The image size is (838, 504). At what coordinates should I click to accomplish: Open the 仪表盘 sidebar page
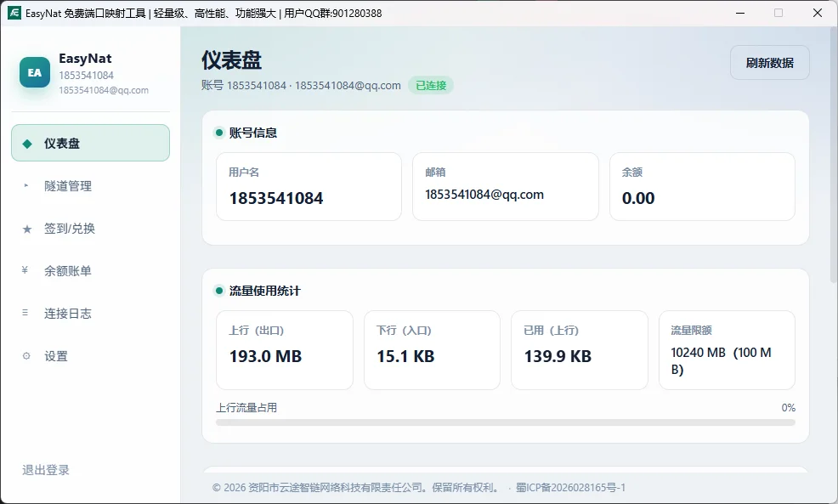pyautogui.click(x=90, y=143)
